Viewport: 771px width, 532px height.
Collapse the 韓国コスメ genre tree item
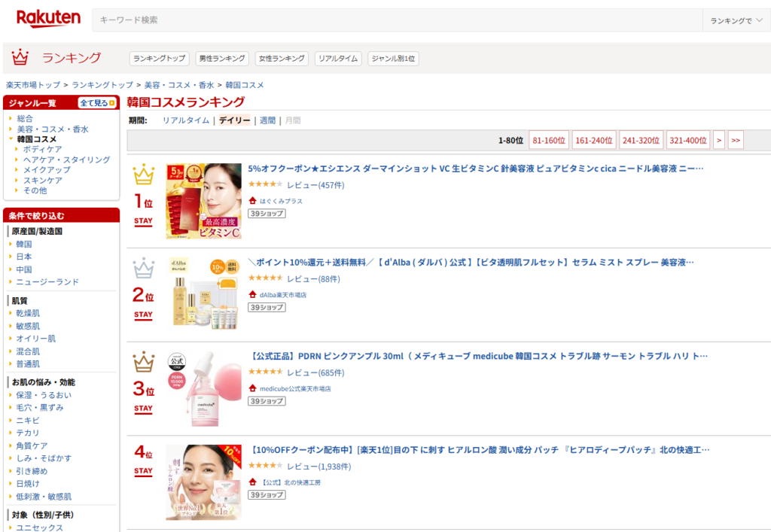11,139
